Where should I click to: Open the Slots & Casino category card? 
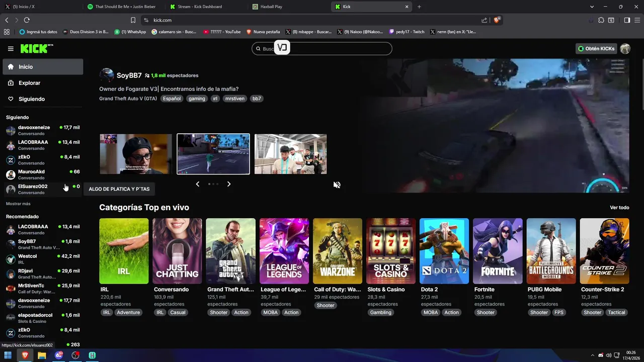[391, 251]
